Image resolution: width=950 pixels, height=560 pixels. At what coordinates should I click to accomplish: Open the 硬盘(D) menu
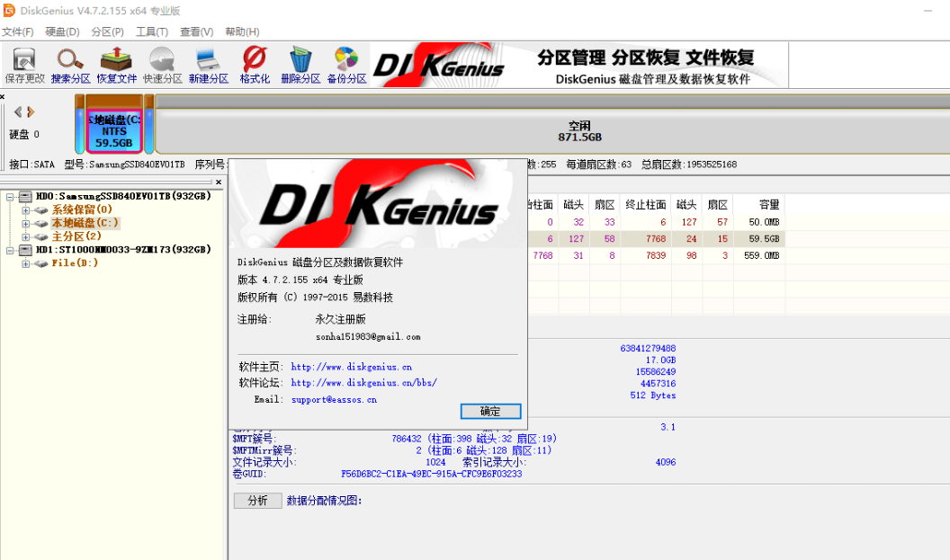pos(62,31)
